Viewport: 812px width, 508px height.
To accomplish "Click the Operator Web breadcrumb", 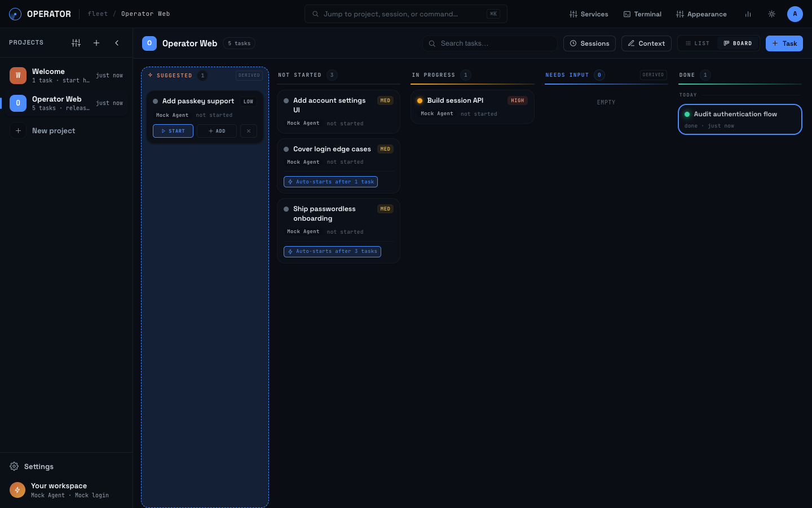I will (145, 14).
